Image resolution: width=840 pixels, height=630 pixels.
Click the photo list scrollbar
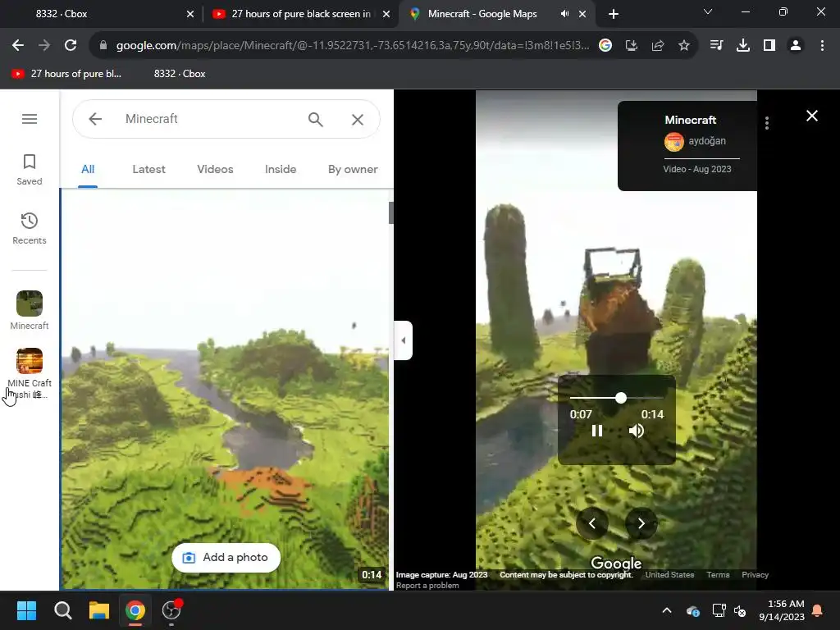(x=391, y=212)
